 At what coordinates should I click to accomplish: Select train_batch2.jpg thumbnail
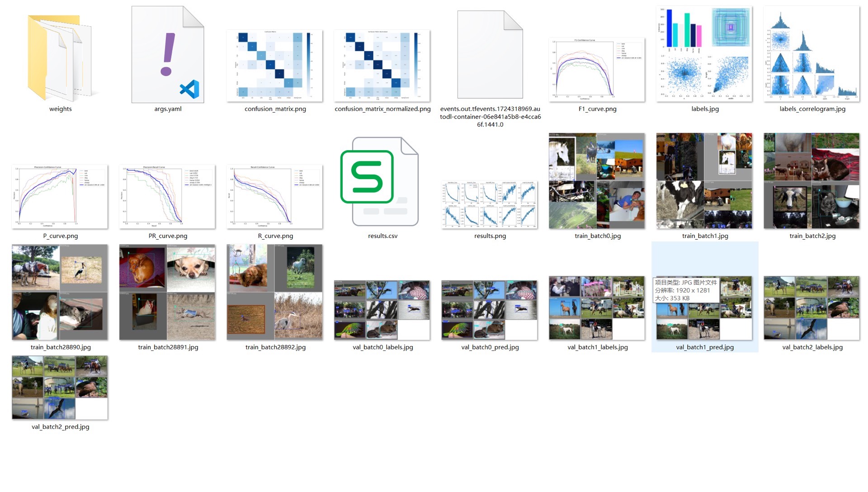[x=812, y=181]
